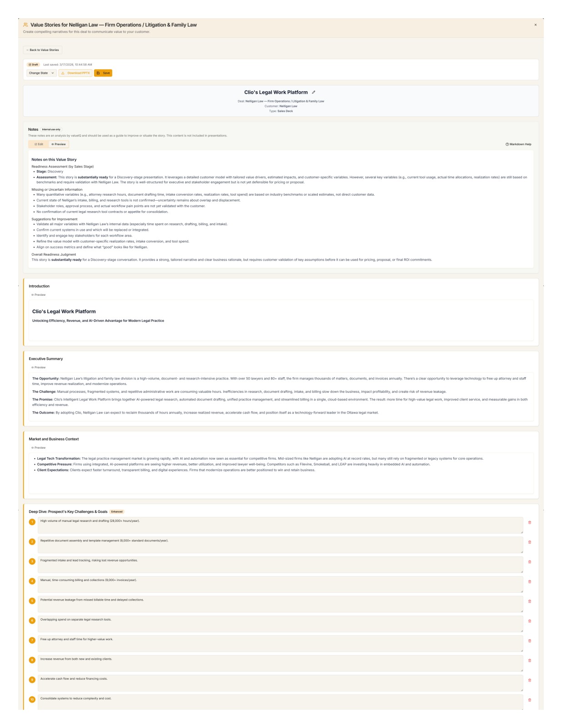Viewport: 562px width, 728px height.
Task: Delete challenge about manual legal research
Action: coord(530,522)
